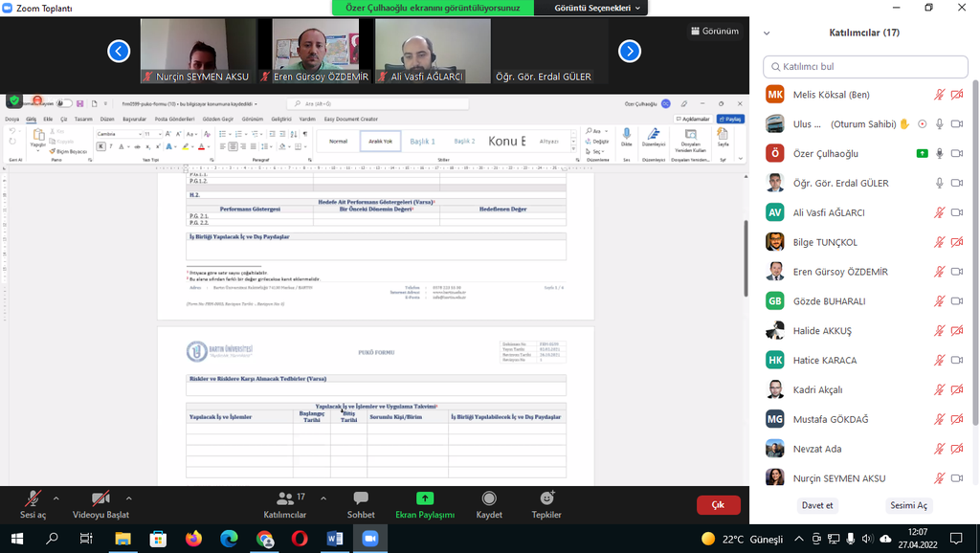This screenshot has height=553, width=980.
Task: Open audio options arrow next to Sesi aç
Action: [x=56, y=498]
